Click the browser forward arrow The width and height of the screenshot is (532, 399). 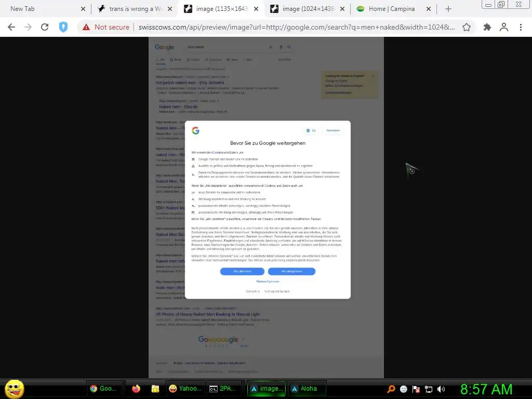pyautogui.click(x=28, y=27)
